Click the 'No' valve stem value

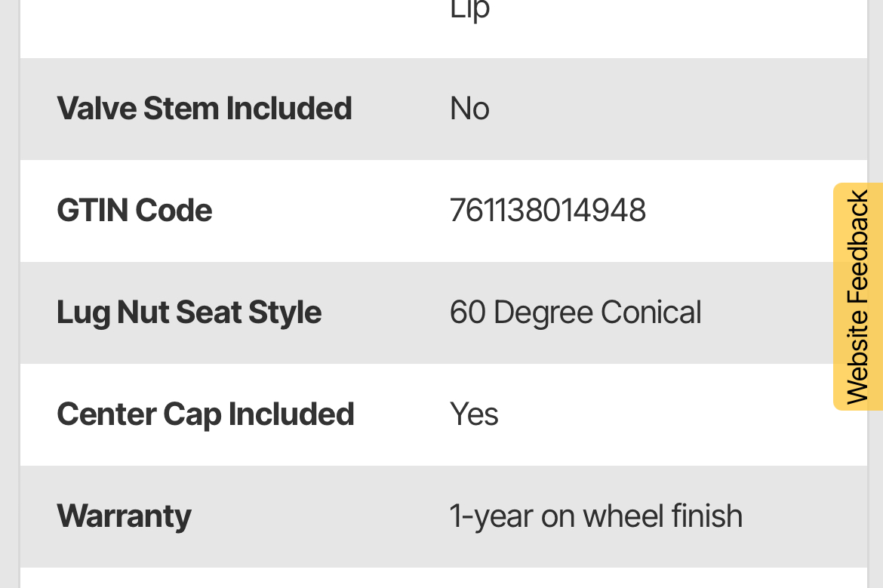tap(469, 109)
